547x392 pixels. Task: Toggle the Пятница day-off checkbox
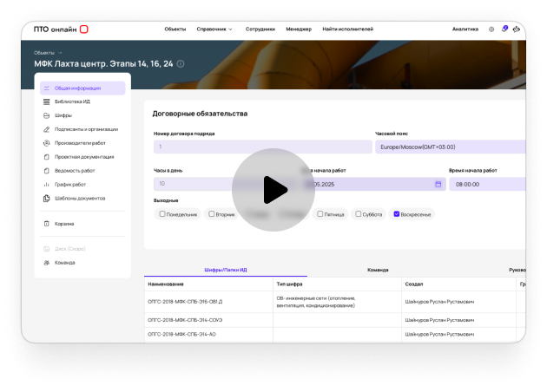[320, 214]
